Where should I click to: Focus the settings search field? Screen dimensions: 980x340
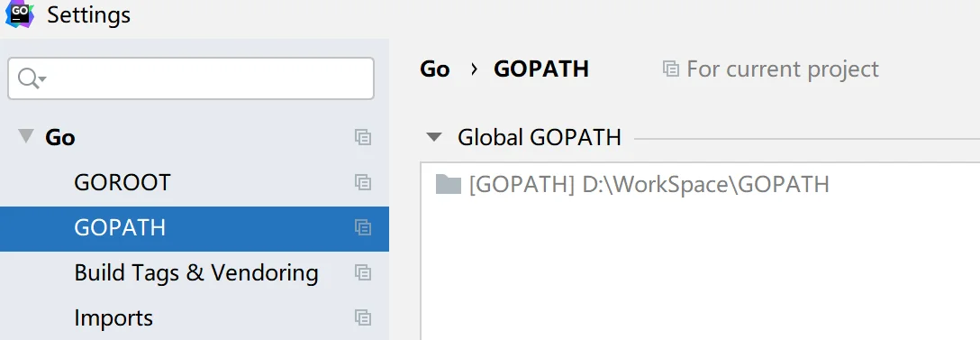point(191,78)
